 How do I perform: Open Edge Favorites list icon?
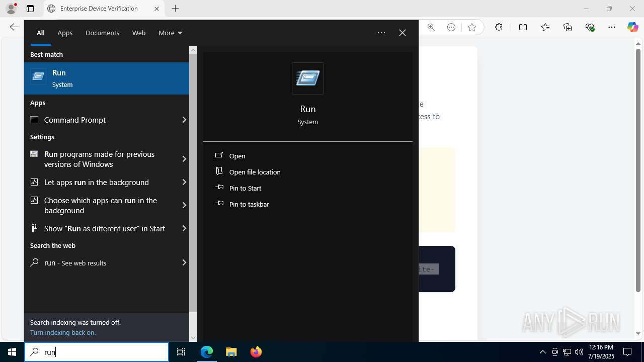(545, 27)
